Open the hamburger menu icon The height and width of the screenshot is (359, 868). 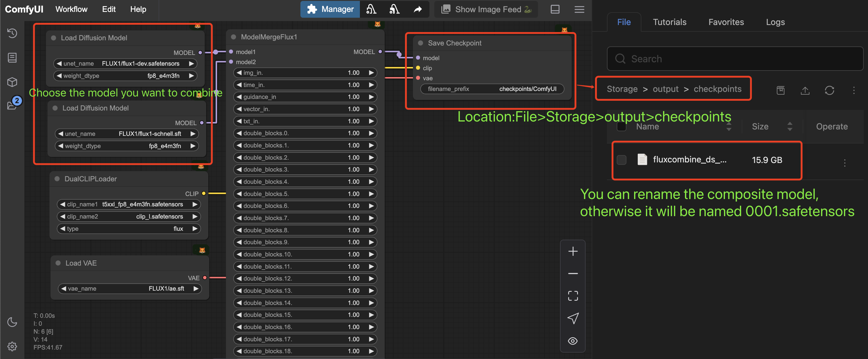579,9
